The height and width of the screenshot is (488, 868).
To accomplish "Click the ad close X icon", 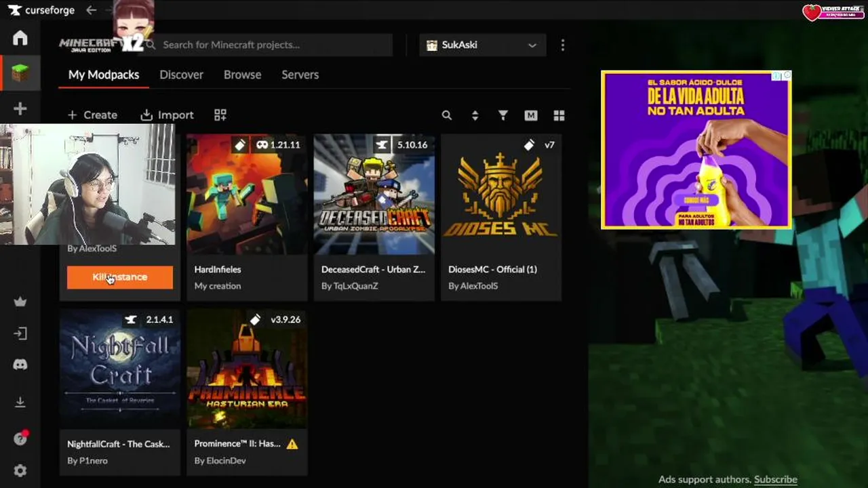I will (787, 76).
